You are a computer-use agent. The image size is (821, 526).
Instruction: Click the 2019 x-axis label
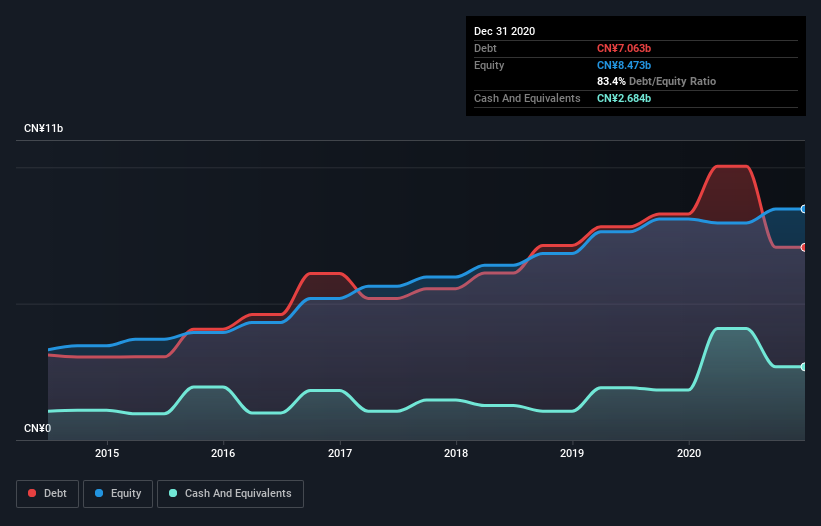coord(572,453)
